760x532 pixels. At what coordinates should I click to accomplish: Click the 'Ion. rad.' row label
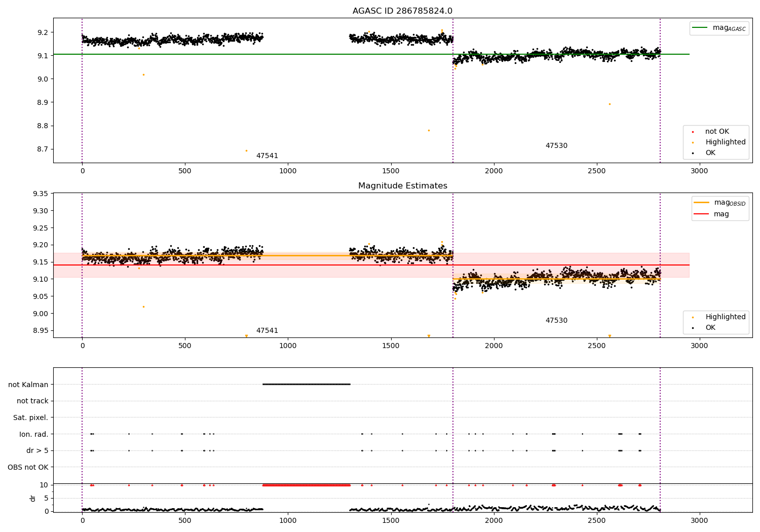pyautogui.click(x=34, y=434)
